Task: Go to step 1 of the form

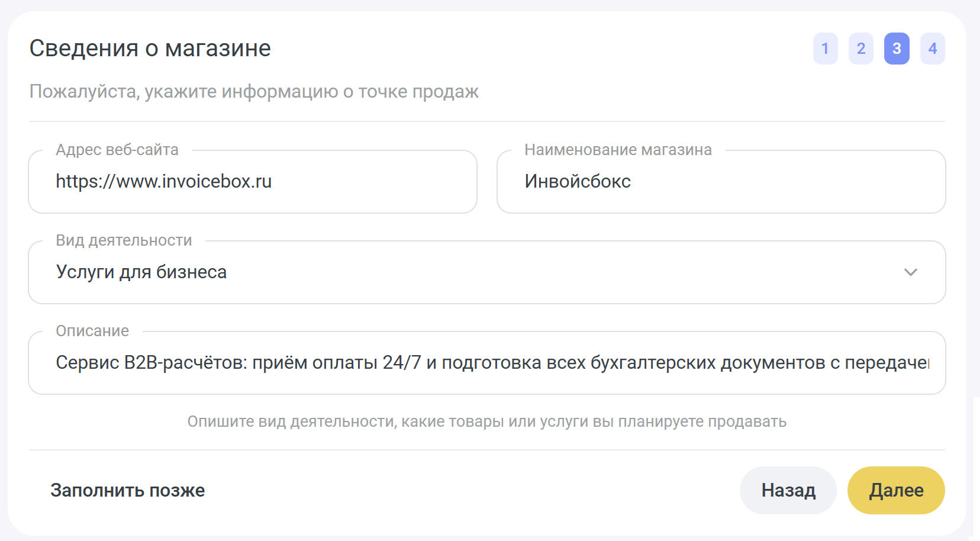Action: (x=825, y=49)
